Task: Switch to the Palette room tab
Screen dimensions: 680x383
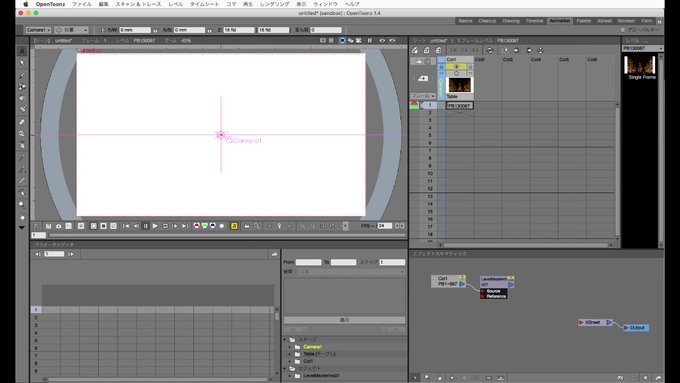Action: 584,21
